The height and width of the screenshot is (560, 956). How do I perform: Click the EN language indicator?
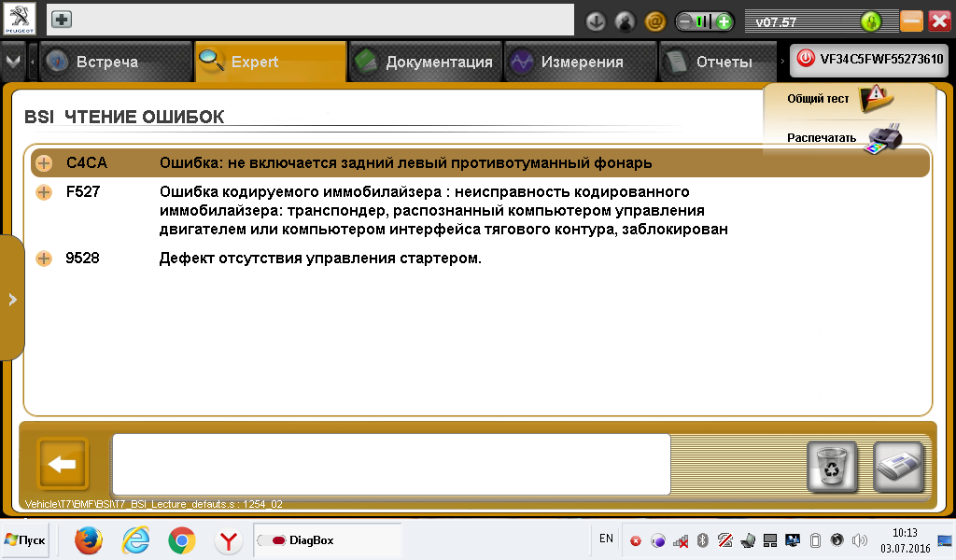(x=606, y=539)
